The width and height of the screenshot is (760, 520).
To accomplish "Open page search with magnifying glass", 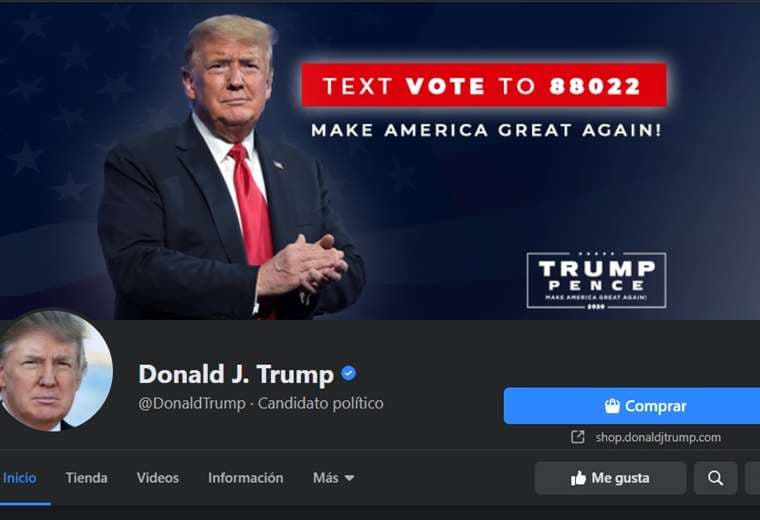I will [x=715, y=478].
